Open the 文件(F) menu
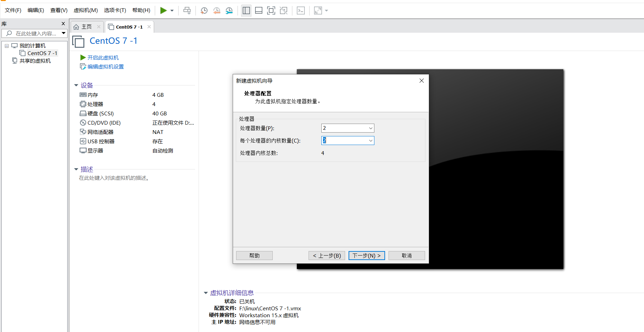 coord(13,10)
